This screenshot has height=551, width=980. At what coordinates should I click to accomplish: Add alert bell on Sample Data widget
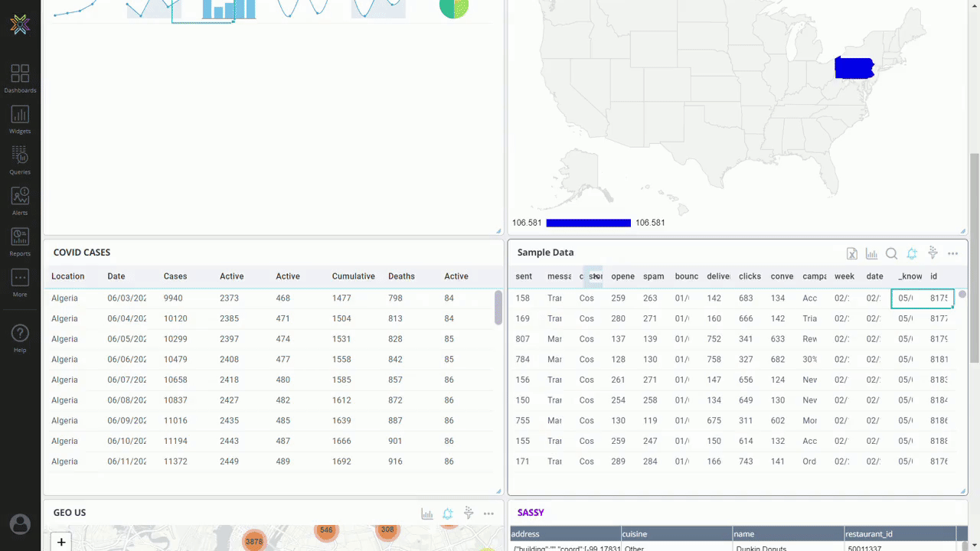click(912, 253)
